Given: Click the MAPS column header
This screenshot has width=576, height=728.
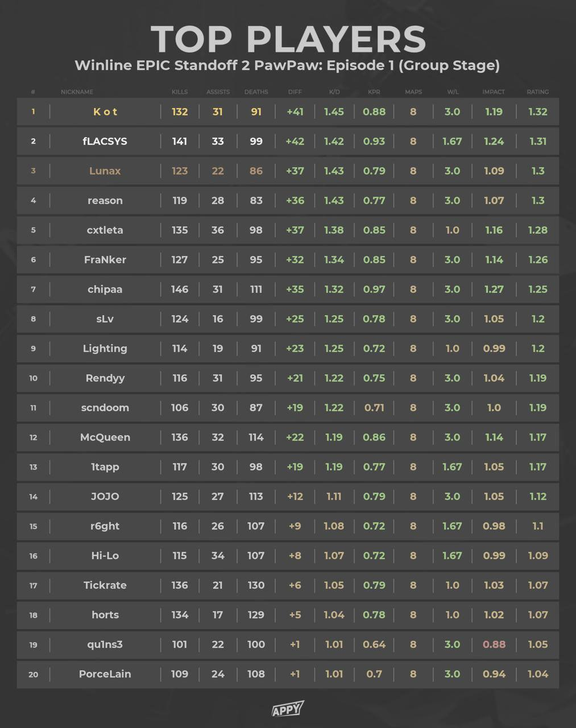Looking at the screenshot, I should 413,92.
